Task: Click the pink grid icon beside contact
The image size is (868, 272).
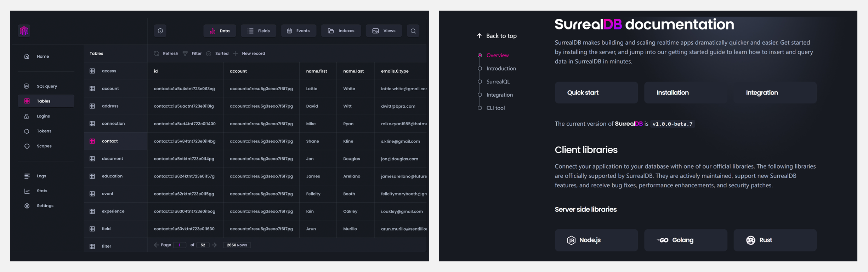Action: (x=92, y=141)
